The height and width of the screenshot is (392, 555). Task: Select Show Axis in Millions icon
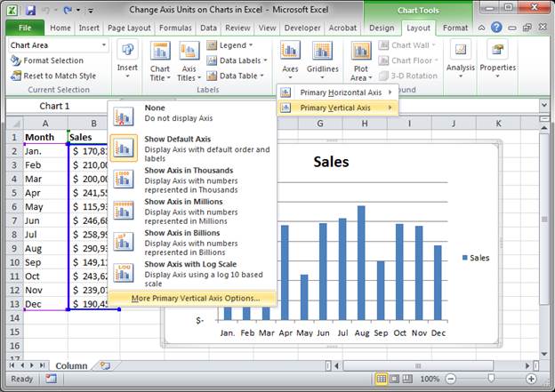[x=124, y=211]
